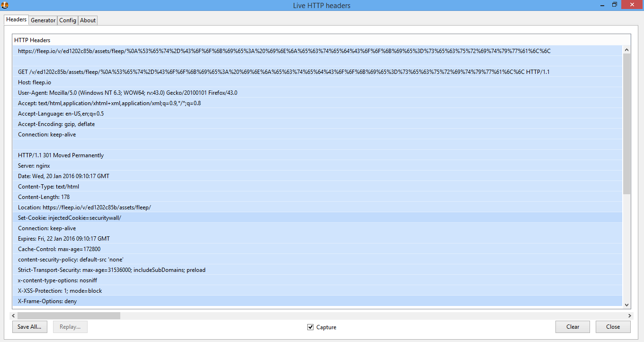The width and height of the screenshot is (644, 342).
Task: Restore down the Live HTTP headers window
Action: pyautogui.click(x=615, y=4)
